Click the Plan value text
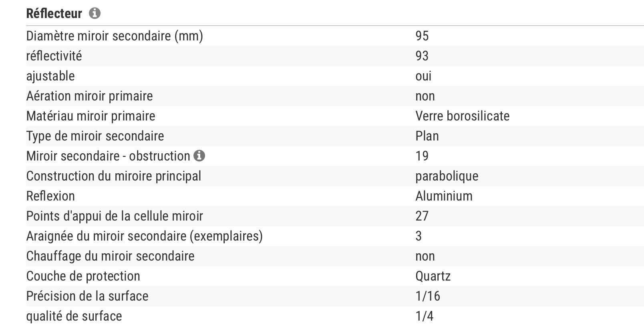Screen dimensions: 644x335 click(x=427, y=136)
